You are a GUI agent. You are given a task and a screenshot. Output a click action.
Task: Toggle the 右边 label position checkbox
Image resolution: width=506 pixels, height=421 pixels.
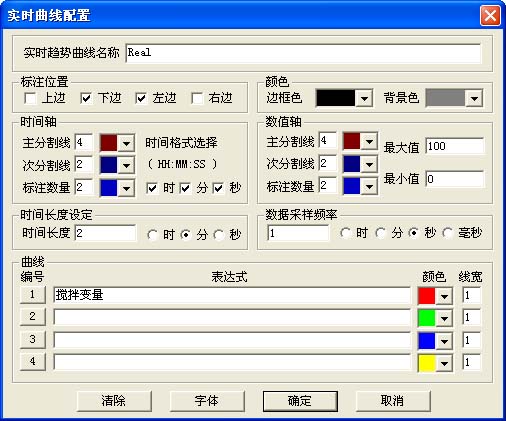pyautogui.click(x=197, y=98)
